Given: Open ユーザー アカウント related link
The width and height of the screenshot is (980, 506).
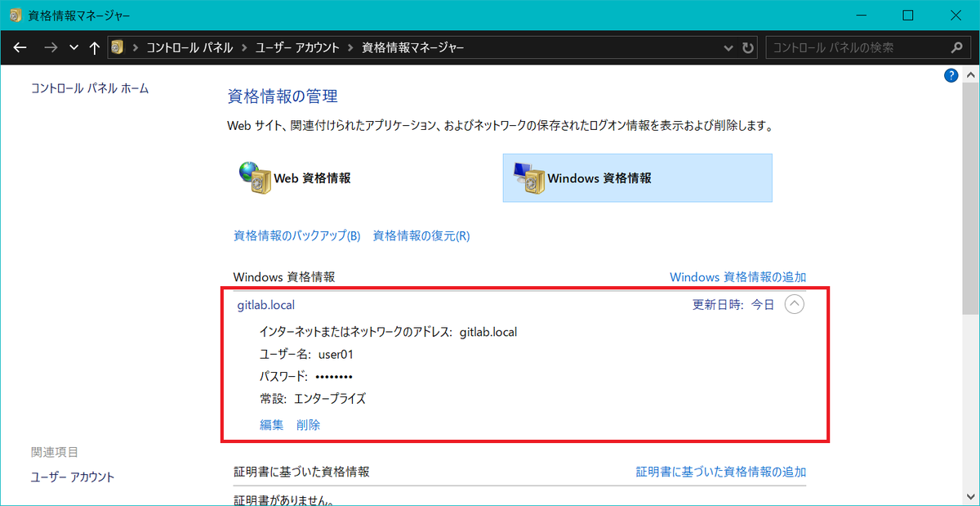Looking at the screenshot, I should pos(73,477).
